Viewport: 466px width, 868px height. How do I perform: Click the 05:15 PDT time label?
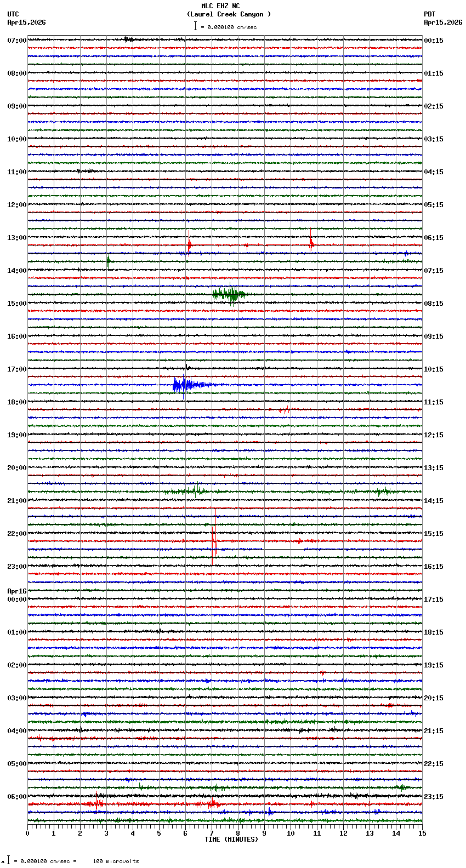tap(434, 205)
